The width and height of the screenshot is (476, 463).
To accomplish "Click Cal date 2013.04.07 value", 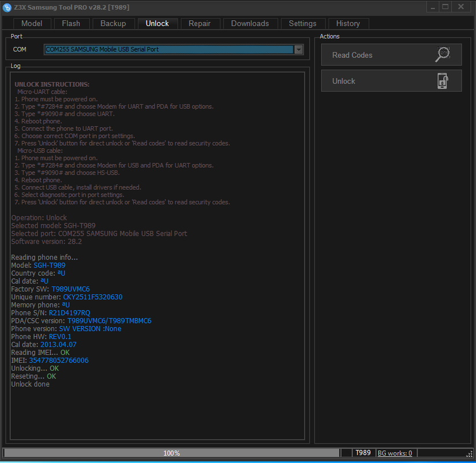I will tap(58, 344).
